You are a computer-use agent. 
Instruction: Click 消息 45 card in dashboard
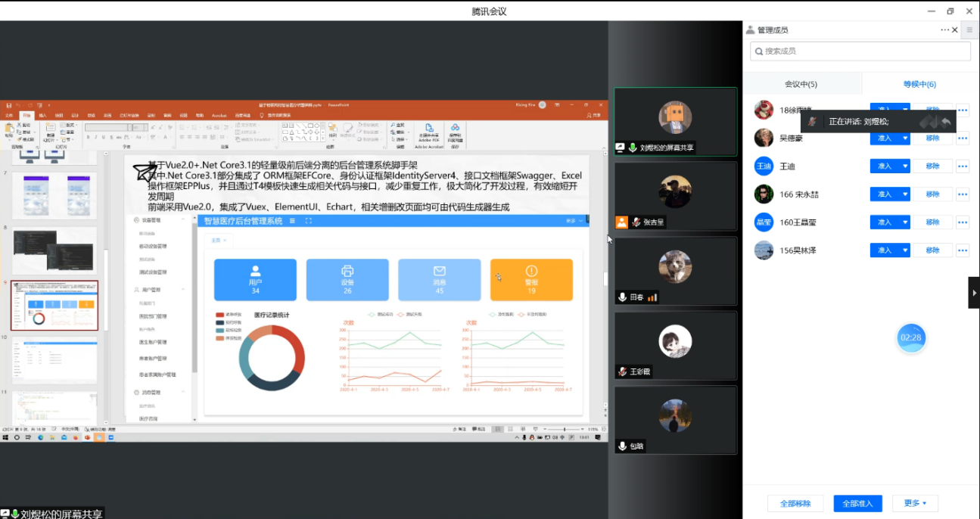click(440, 280)
